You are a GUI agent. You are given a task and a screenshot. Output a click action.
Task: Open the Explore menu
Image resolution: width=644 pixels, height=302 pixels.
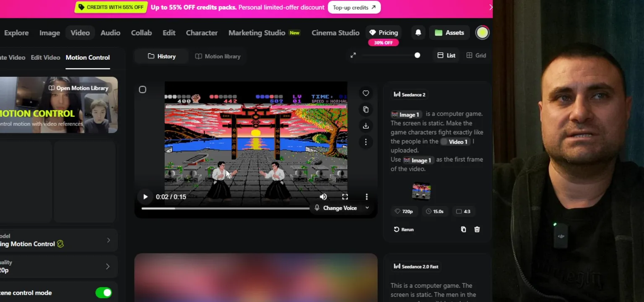point(16,33)
